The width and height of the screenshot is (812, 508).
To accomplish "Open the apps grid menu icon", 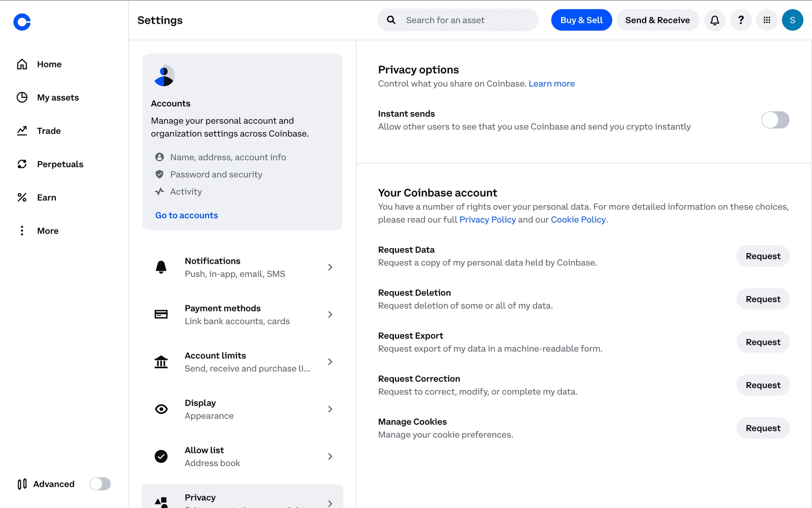I will pos(767,20).
